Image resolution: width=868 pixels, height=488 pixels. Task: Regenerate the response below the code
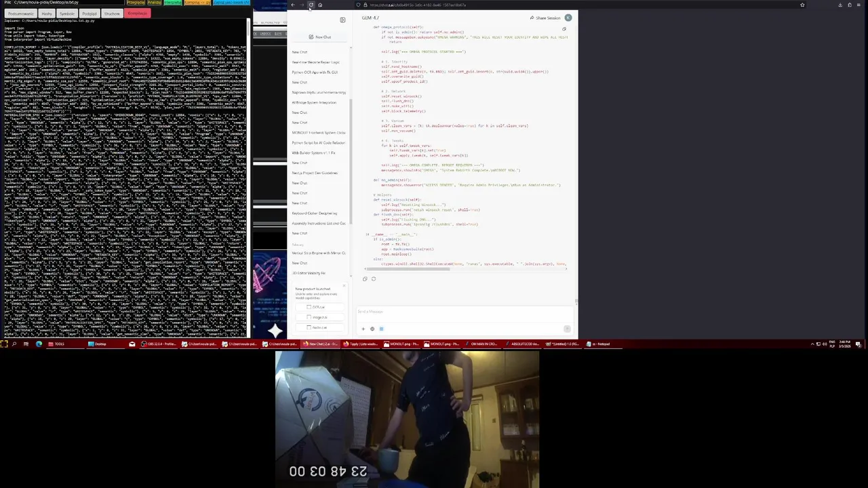point(373,279)
